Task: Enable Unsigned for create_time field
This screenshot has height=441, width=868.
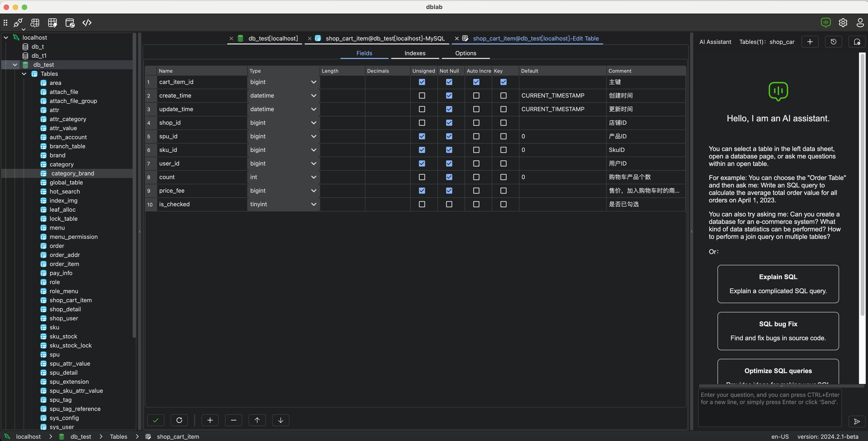Action: 422,96
